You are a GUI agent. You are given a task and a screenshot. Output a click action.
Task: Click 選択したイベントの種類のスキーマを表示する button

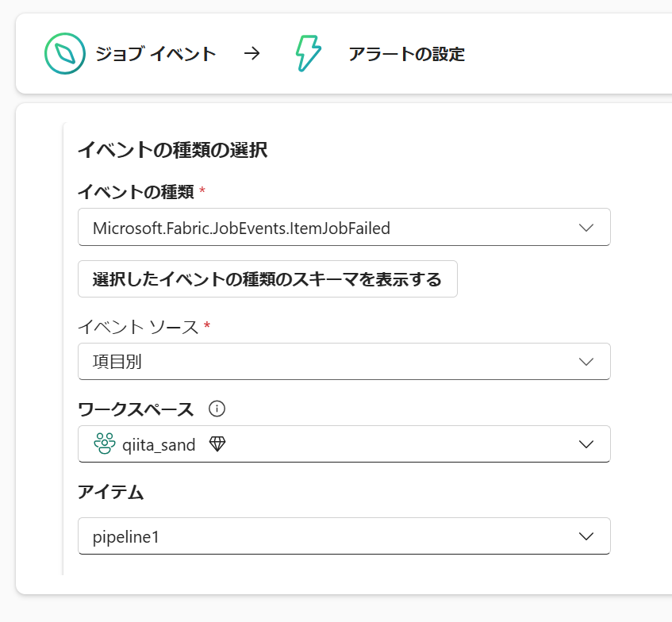coord(267,279)
